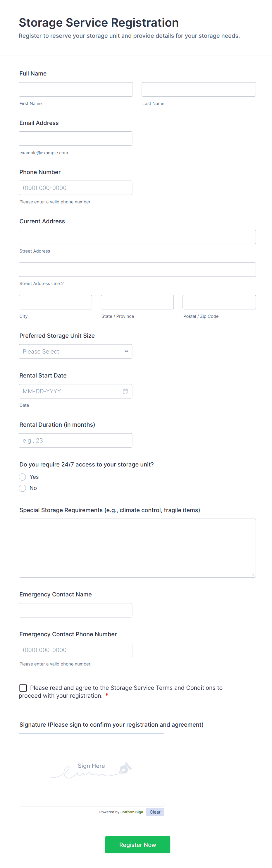Focus the Street Address field
Image resolution: width=272 pixels, height=868 pixels.
[x=137, y=237]
